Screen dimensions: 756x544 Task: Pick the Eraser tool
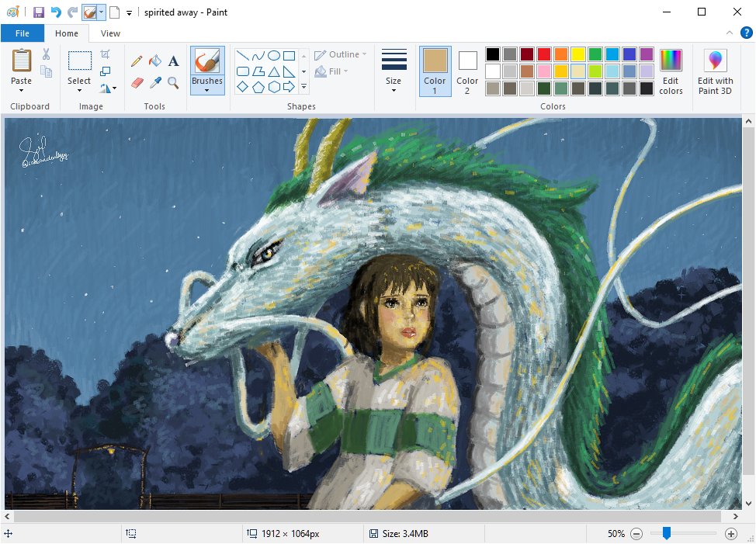point(137,83)
